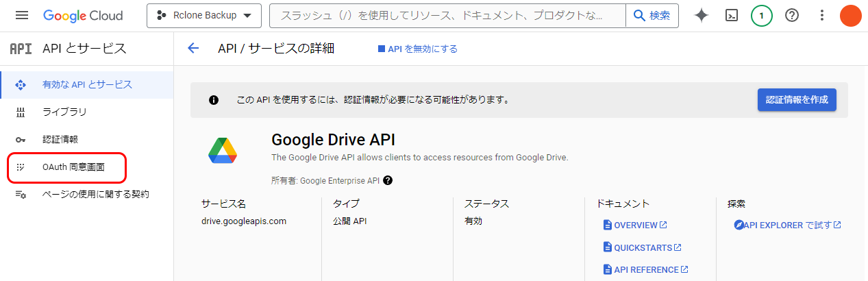The image size is (868, 281).
Task: Open the help question mark icon
Action: (x=792, y=15)
